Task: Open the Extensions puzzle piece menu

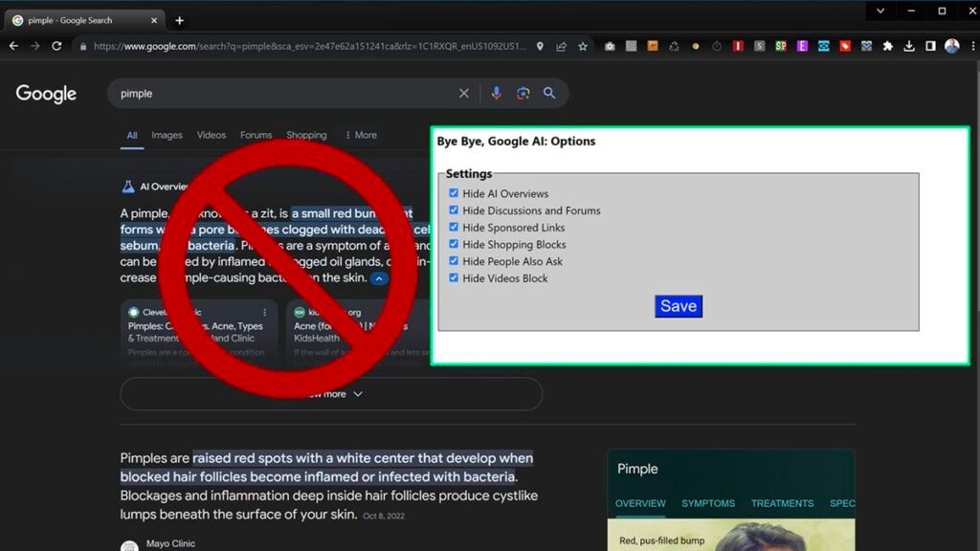Action: coord(887,46)
